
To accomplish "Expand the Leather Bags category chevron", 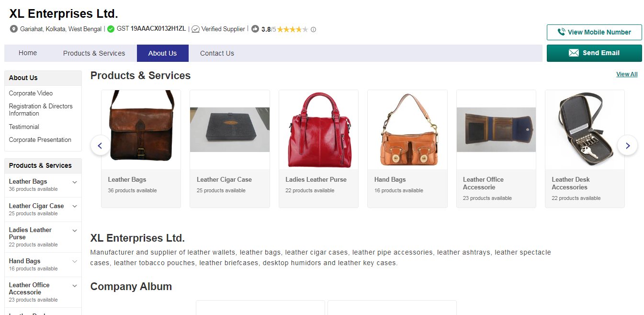I will 75,182.
